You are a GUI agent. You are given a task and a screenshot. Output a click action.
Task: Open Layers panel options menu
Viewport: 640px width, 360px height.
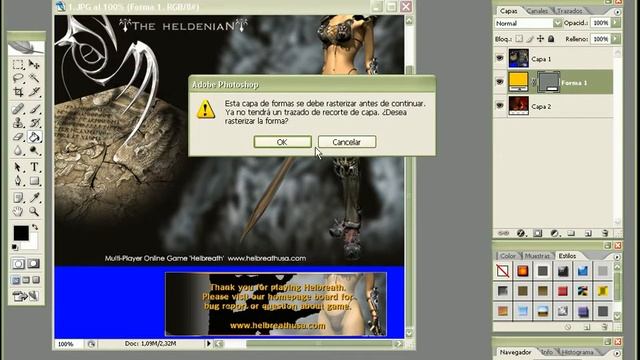[x=617, y=12]
